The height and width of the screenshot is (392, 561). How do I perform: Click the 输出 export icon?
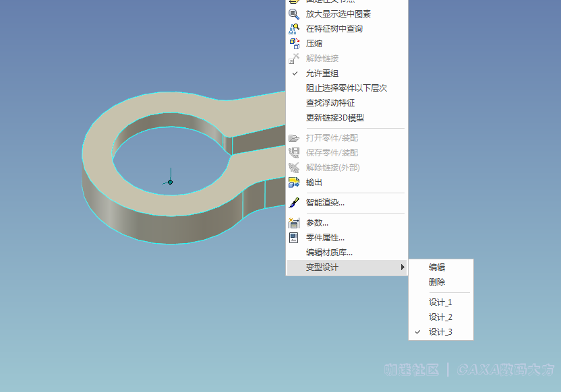tap(294, 183)
